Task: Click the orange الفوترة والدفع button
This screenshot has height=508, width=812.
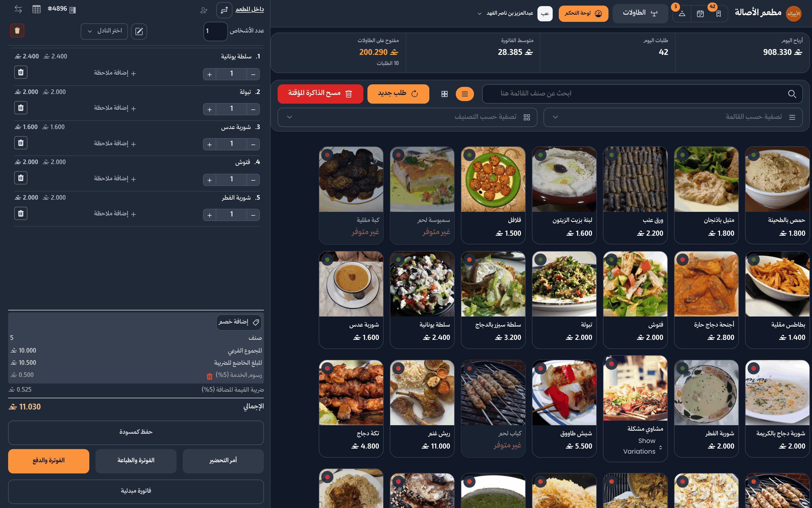Action: pyautogui.click(x=49, y=461)
